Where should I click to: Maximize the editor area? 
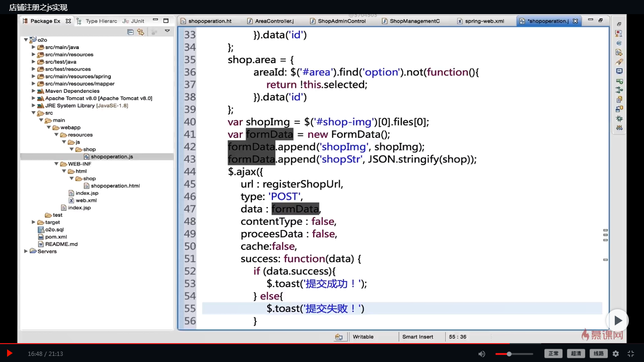pyautogui.click(x=601, y=21)
